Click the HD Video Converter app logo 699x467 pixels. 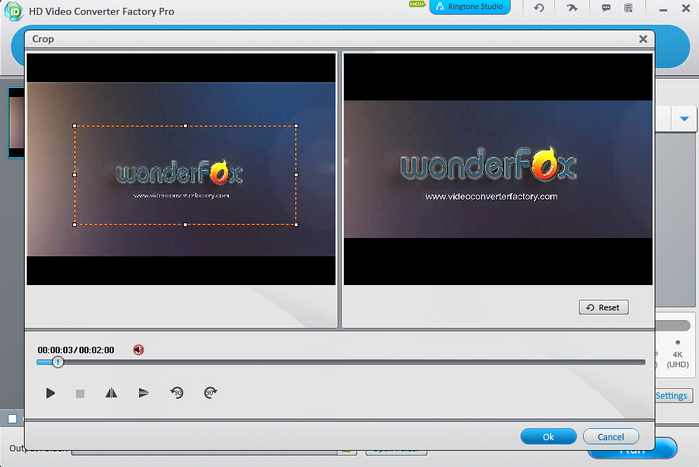pyautogui.click(x=13, y=11)
